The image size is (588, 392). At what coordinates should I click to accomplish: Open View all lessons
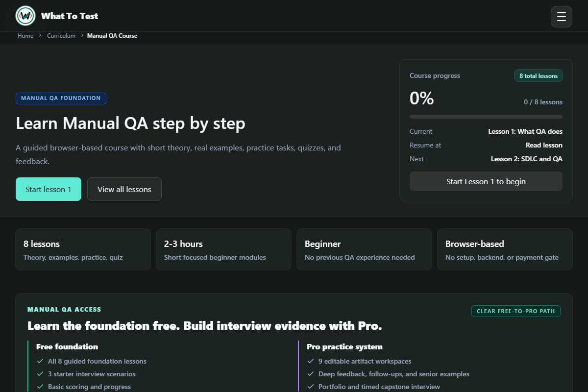tap(124, 189)
